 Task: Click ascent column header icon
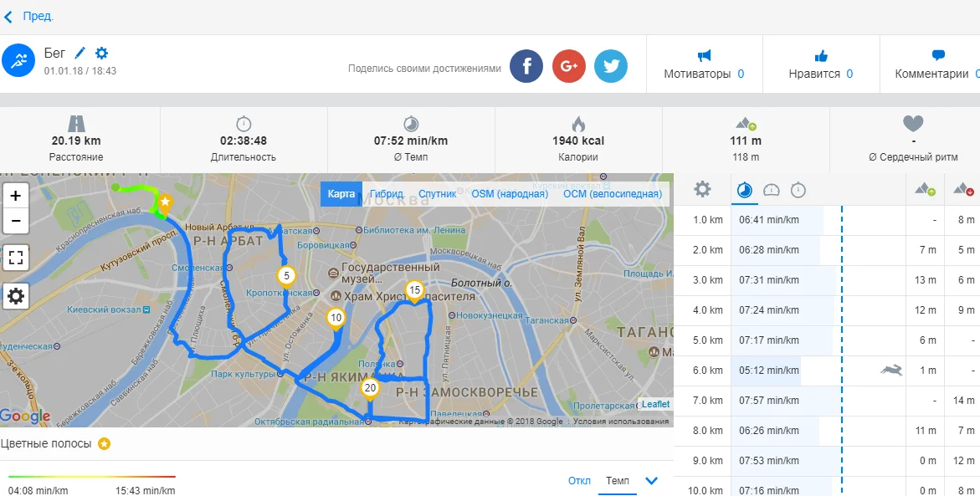925,189
